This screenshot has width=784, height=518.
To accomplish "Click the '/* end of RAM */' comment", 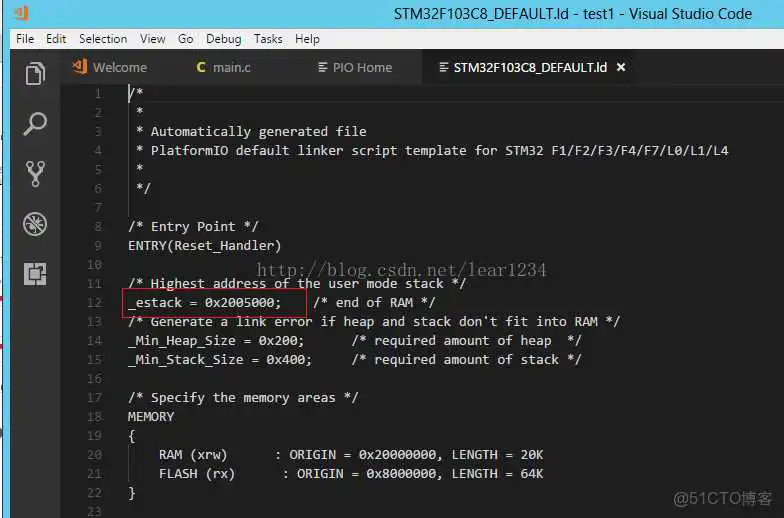I will pyautogui.click(x=374, y=302).
